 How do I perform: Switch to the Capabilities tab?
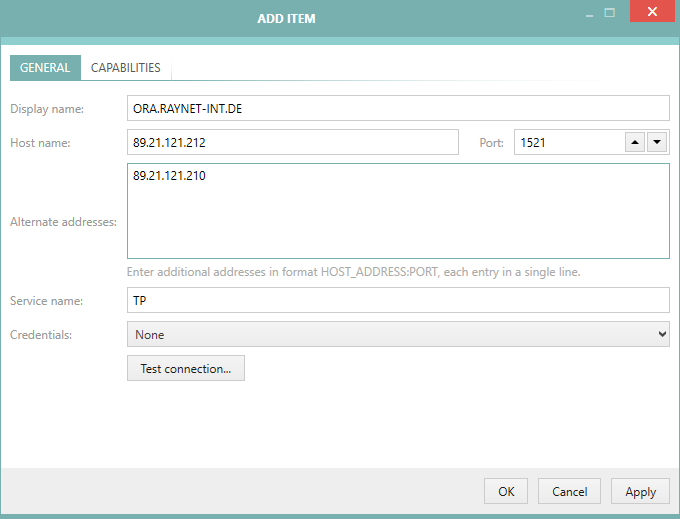pos(125,68)
